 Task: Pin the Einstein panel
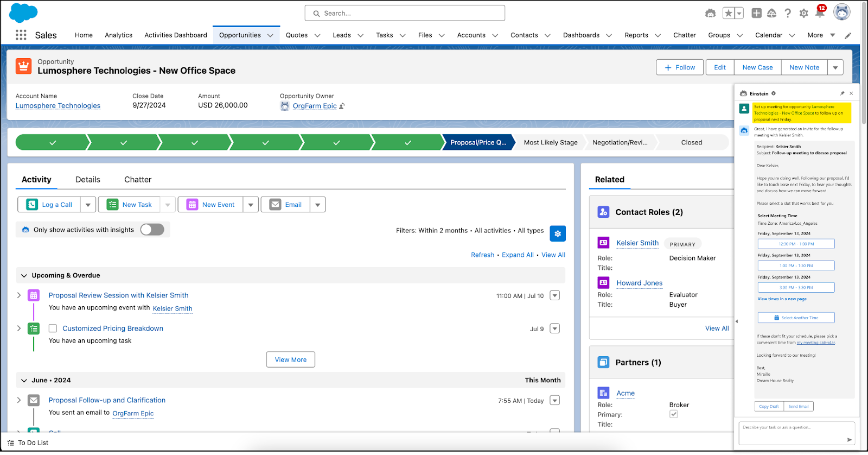click(x=842, y=93)
